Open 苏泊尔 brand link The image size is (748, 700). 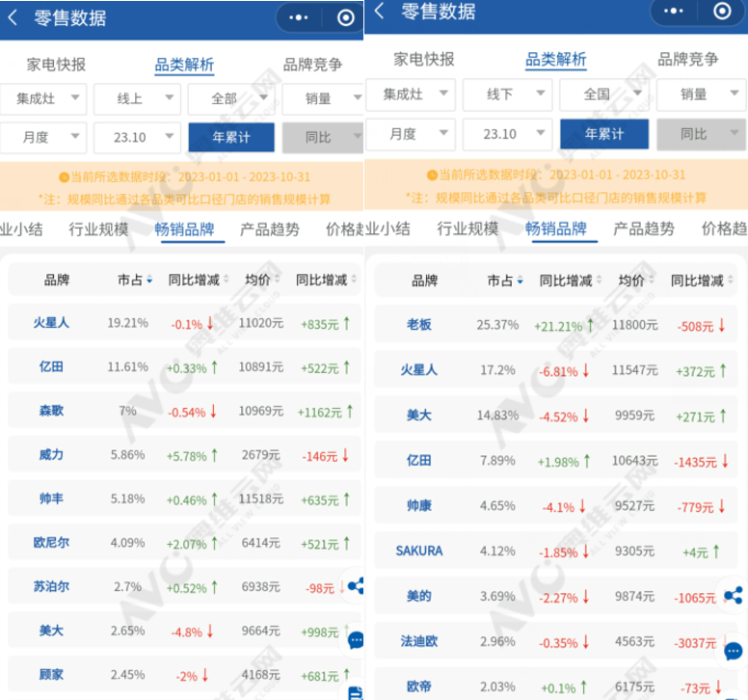[51, 586]
